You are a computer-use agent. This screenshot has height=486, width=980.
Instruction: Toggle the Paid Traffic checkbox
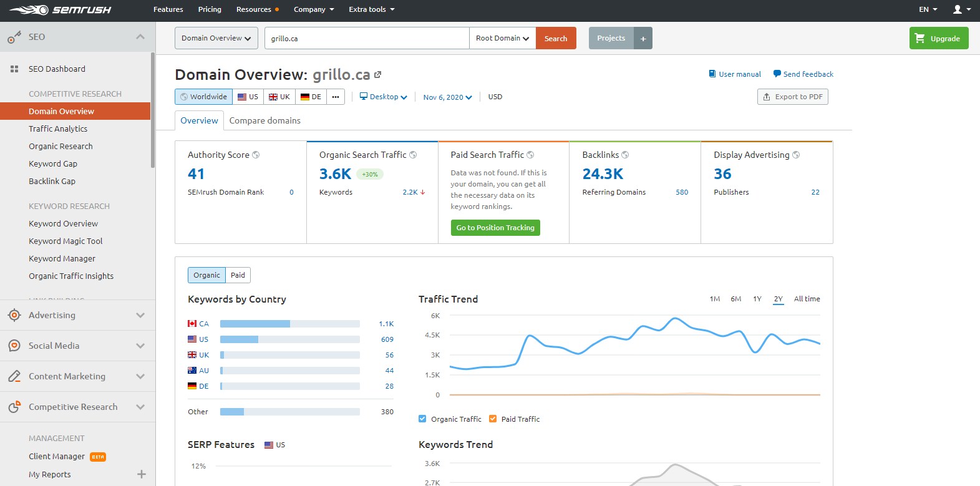[493, 419]
